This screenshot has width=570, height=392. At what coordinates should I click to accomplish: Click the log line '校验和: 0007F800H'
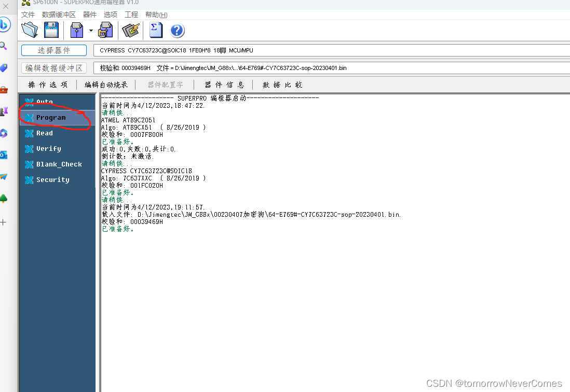pos(132,135)
